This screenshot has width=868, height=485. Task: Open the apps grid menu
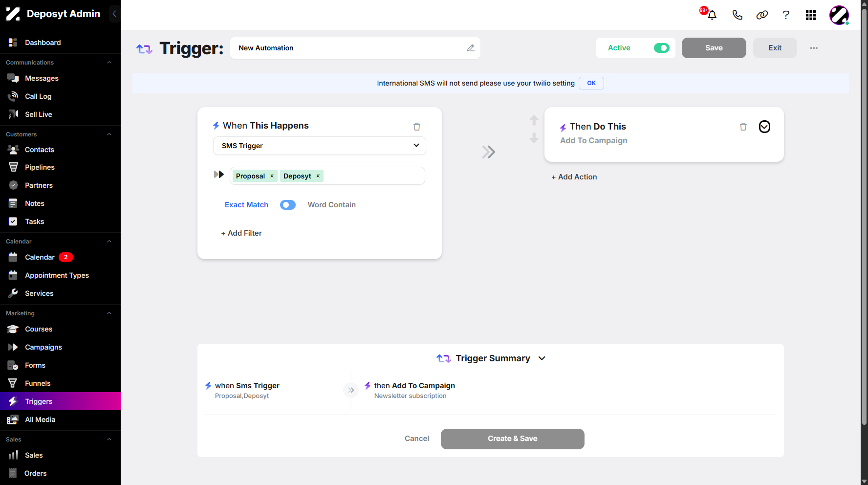[x=811, y=15]
